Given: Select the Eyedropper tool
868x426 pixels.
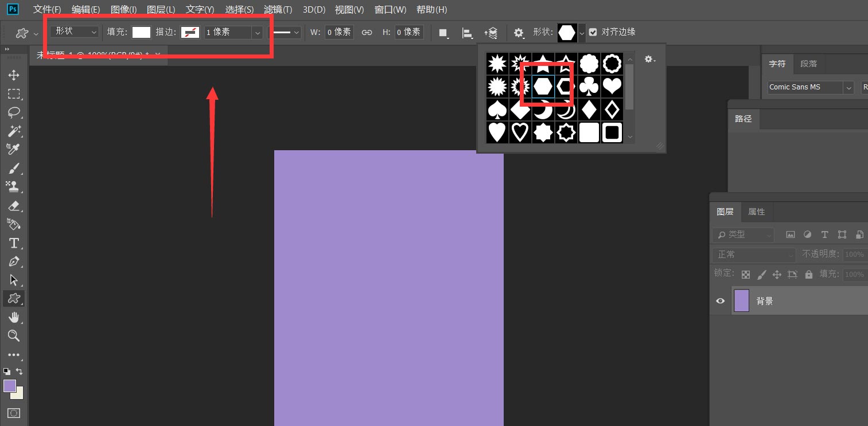Looking at the screenshot, I should [14, 149].
